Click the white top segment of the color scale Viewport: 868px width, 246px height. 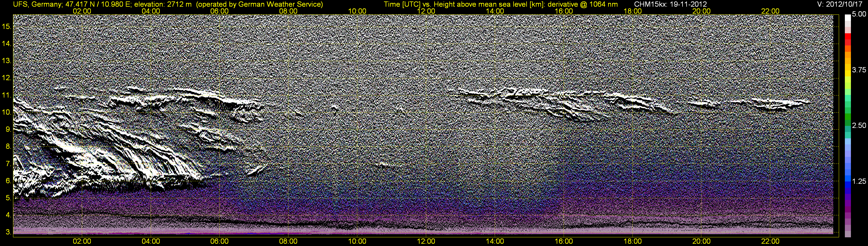point(848,18)
